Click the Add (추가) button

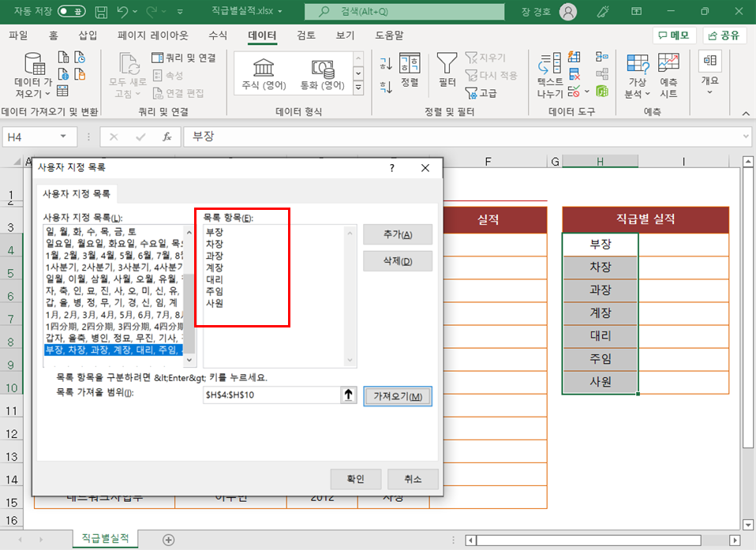point(397,234)
